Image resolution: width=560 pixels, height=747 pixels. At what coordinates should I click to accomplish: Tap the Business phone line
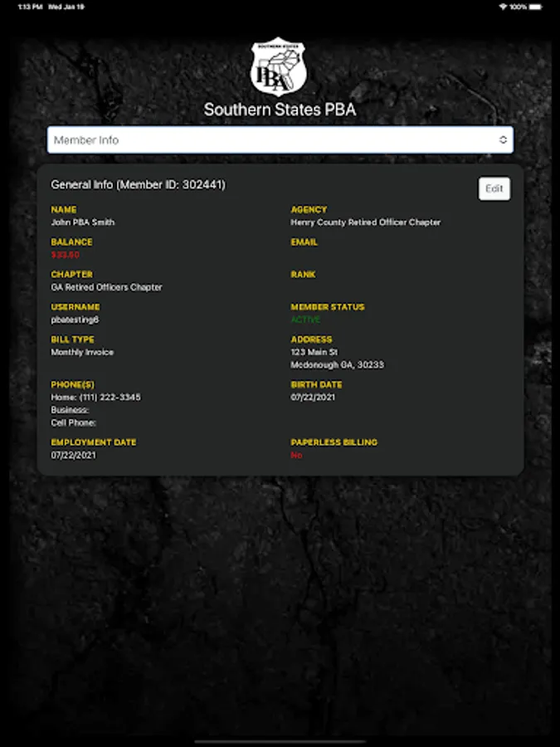[70, 410]
